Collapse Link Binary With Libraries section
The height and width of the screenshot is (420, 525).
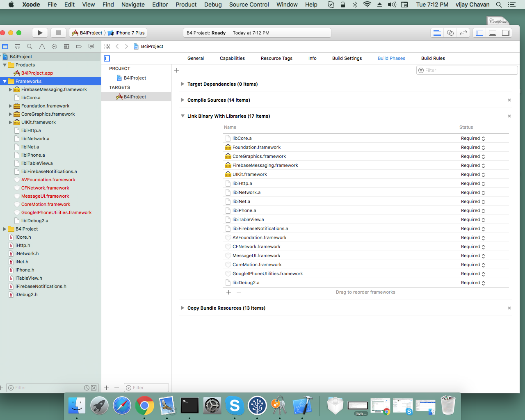point(183,116)
